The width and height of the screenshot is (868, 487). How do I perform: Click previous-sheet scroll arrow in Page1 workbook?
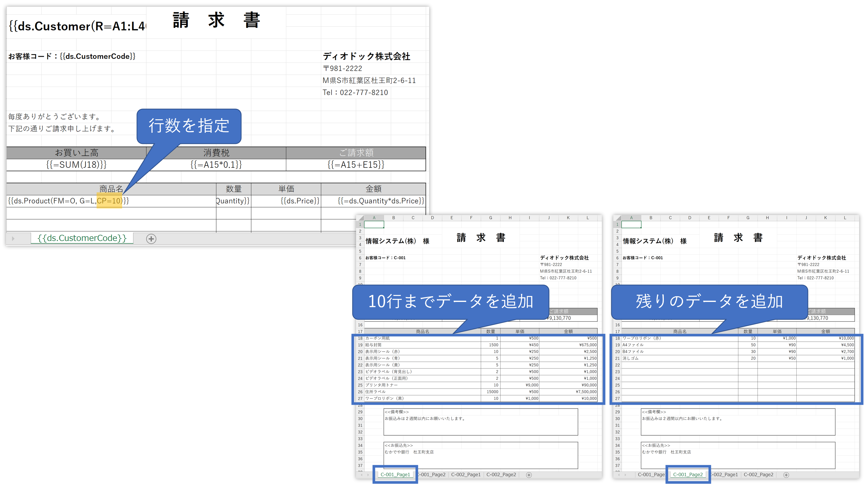361,475
